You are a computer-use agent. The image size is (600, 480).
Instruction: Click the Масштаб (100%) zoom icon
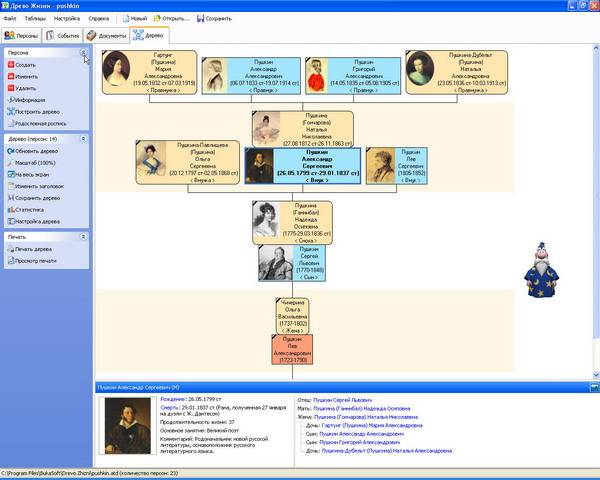[10, 162]
